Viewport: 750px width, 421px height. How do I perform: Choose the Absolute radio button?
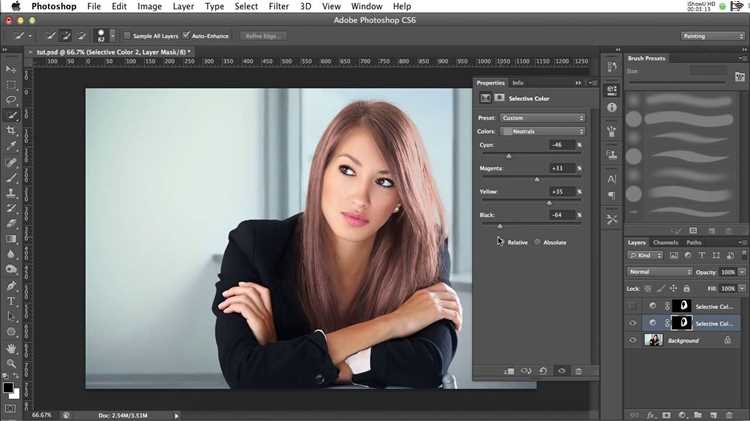[x=537, y=242]
